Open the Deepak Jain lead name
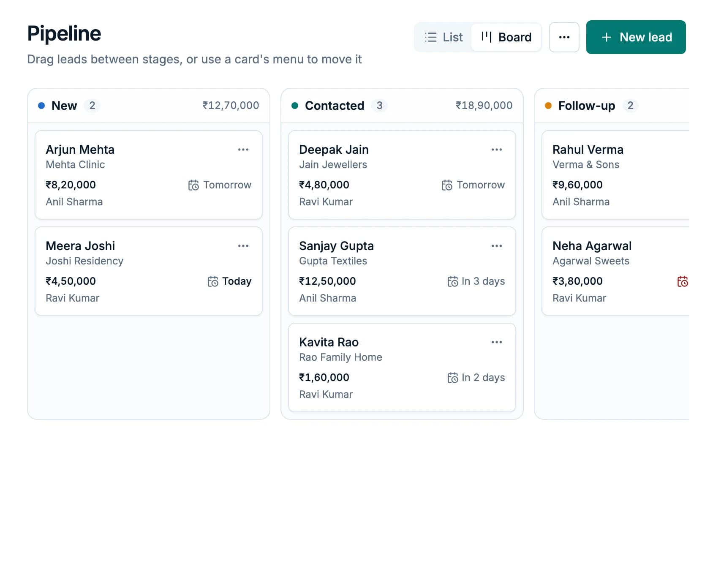This screenshot has width=713, height=588. [x=334, y=150]
